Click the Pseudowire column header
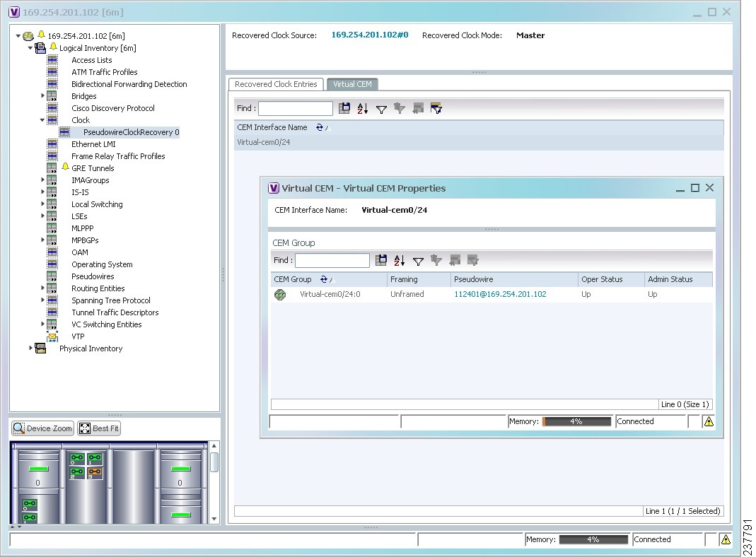This screenshot has width=756, height=557. tap(514, 279)
